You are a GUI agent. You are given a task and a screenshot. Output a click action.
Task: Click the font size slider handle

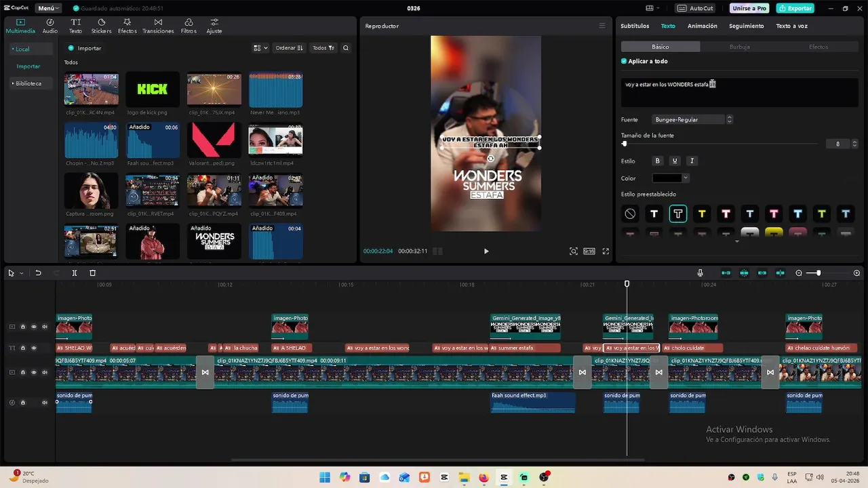pyautogui.click(x=624, y=144)
